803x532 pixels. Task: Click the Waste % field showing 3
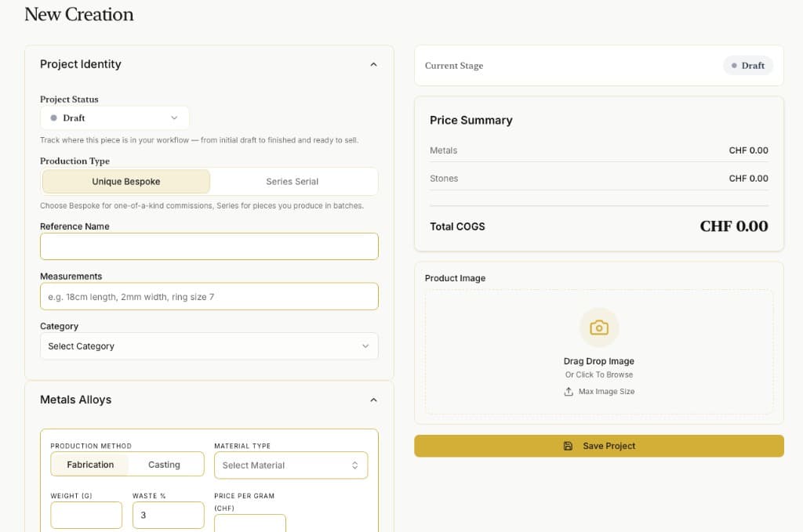169,515
